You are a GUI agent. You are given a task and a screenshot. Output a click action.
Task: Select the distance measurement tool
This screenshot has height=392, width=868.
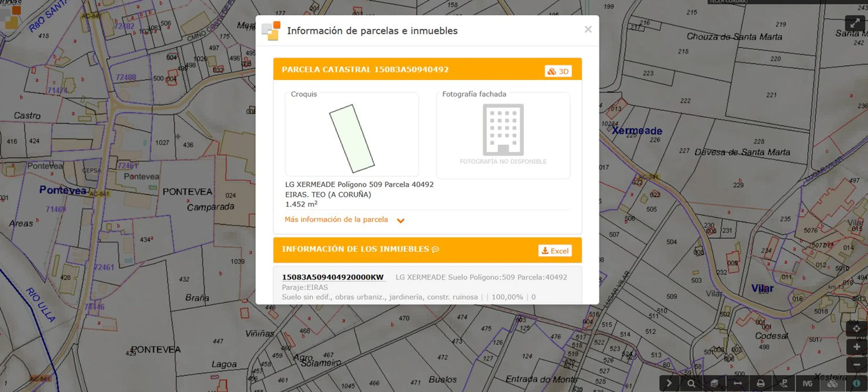[737, 384]
